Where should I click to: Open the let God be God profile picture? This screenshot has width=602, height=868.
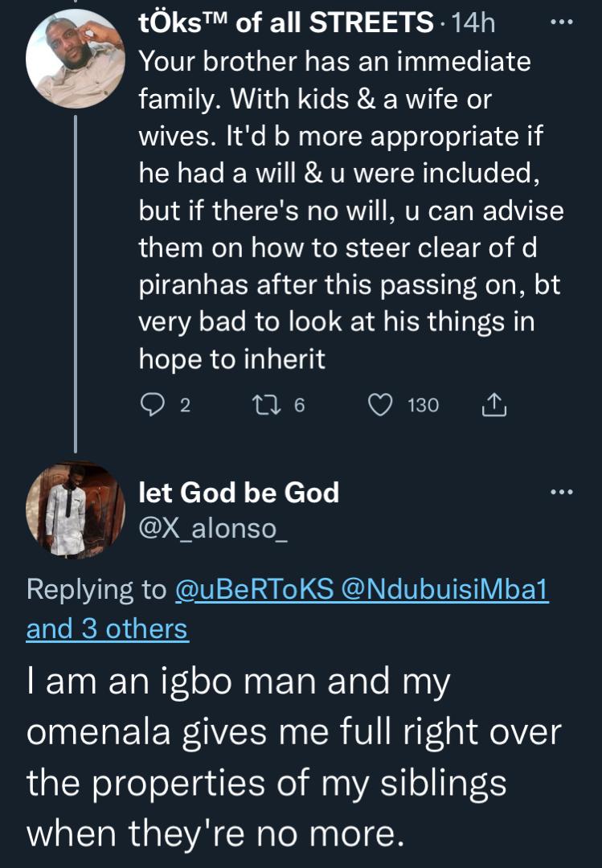pyautogui.click(x=76, y=510)
